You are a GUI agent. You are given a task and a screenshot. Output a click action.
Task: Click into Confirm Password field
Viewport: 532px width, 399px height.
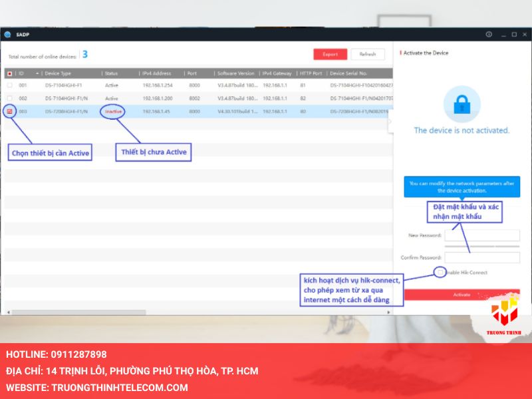click(x=482, y=257)
